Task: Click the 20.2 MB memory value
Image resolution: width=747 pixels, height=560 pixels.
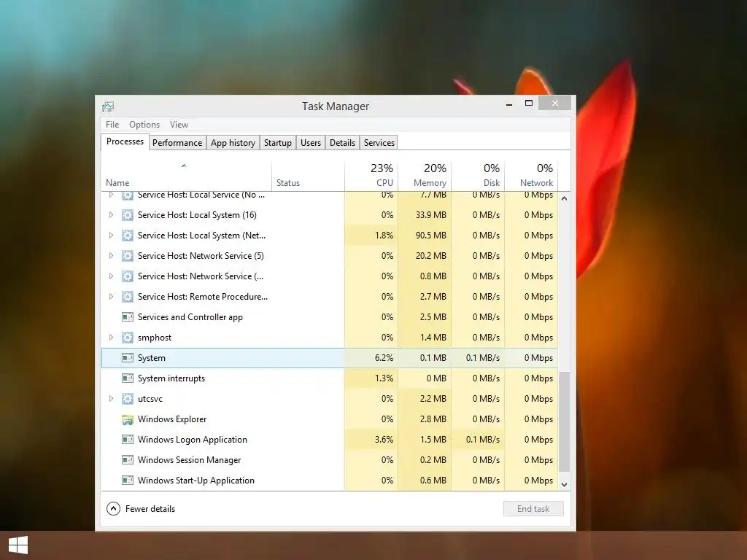Action: tap(430, 256)
